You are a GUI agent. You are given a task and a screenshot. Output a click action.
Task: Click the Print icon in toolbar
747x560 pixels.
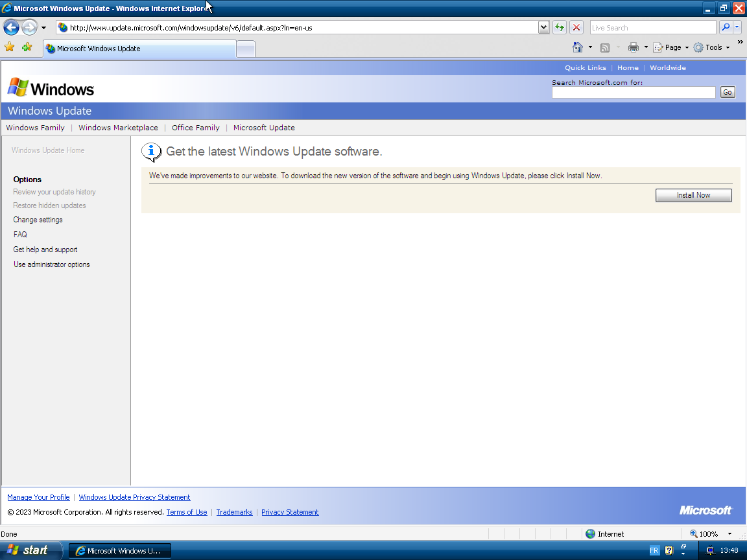(633, 47)
